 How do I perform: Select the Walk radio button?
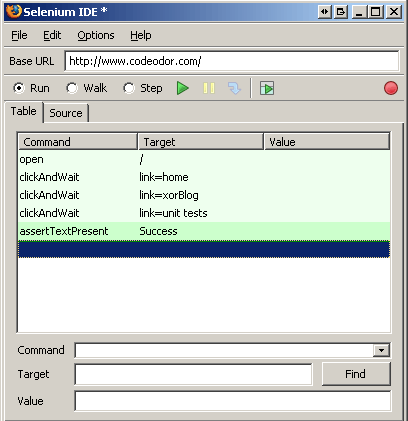coord(72,88)
